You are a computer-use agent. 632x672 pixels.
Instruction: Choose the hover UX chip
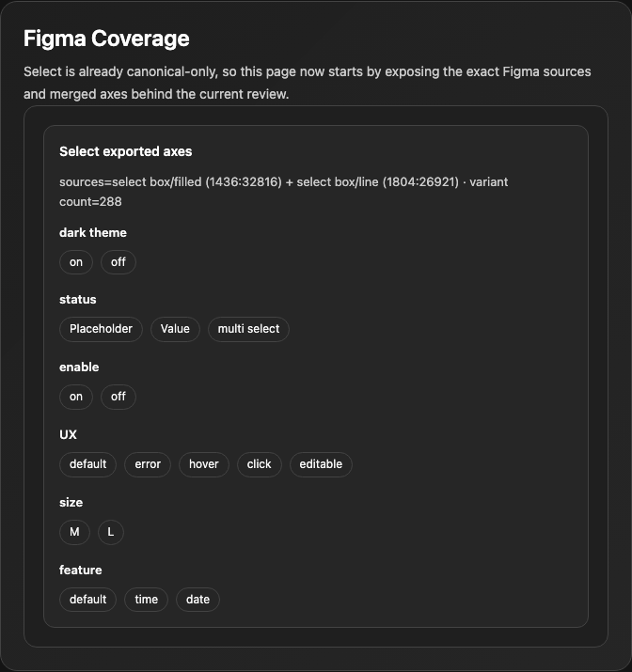click(x=204, y=464)
